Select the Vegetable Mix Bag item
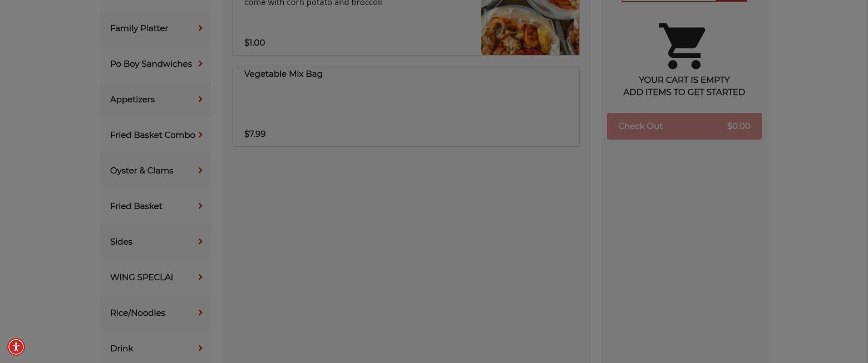 click(406, 107)
